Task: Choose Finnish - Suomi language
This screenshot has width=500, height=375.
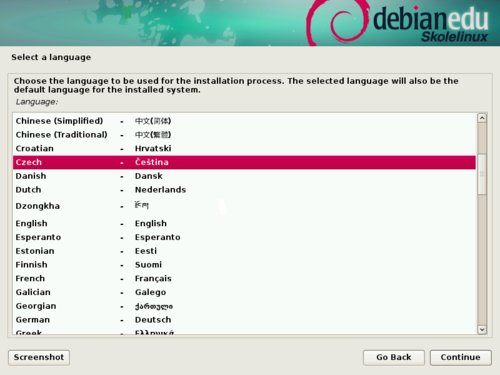Action: 244,265
